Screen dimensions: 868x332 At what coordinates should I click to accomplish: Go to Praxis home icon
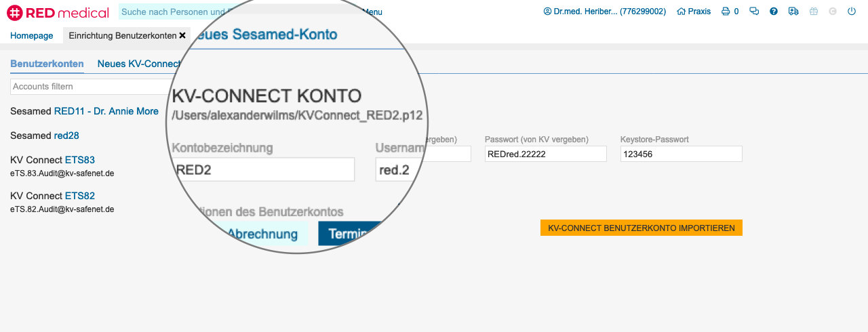pyautogui.click(x=694, y=12)
